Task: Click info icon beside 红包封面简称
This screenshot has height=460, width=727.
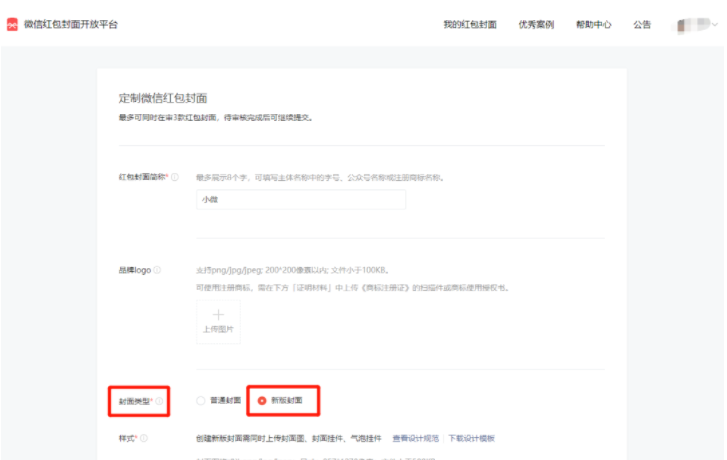Action: [x=175, y=178]
